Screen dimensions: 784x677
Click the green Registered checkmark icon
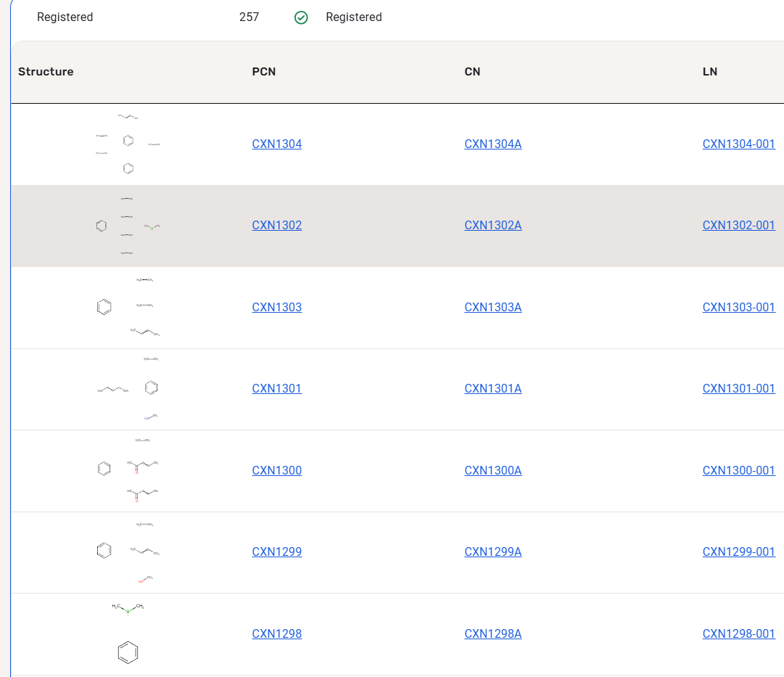tap(301, 17)
